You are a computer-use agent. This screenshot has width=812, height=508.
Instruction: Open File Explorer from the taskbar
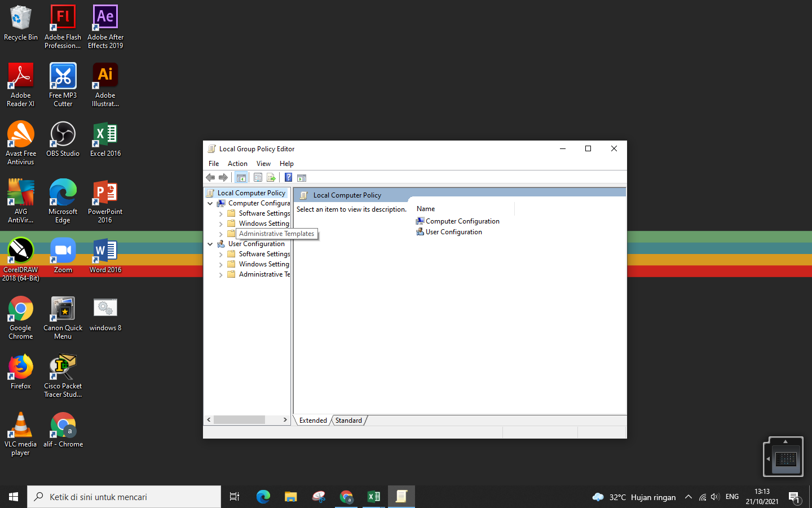pos(290,497)
